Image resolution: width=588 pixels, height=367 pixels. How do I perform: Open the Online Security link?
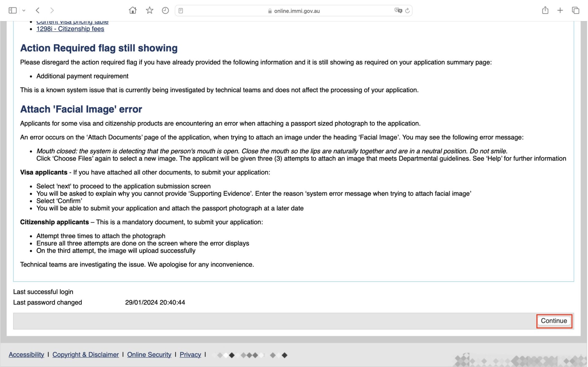[x=149, y=354]
